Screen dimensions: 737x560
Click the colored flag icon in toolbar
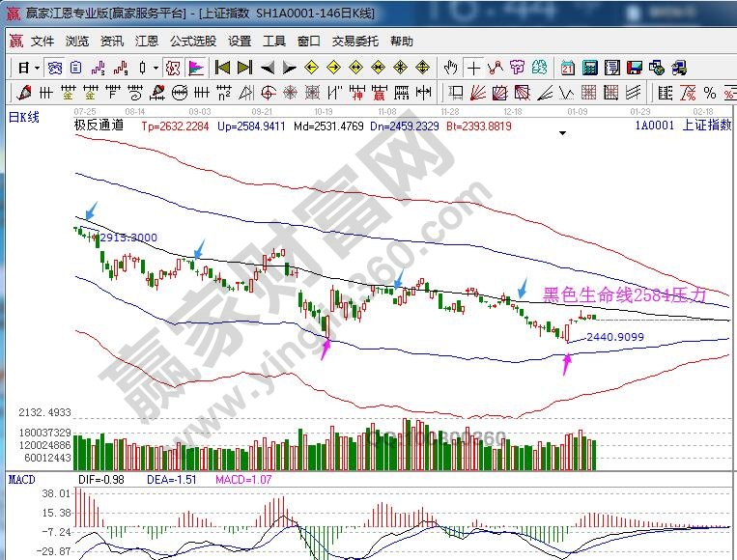tap(194, 68)
